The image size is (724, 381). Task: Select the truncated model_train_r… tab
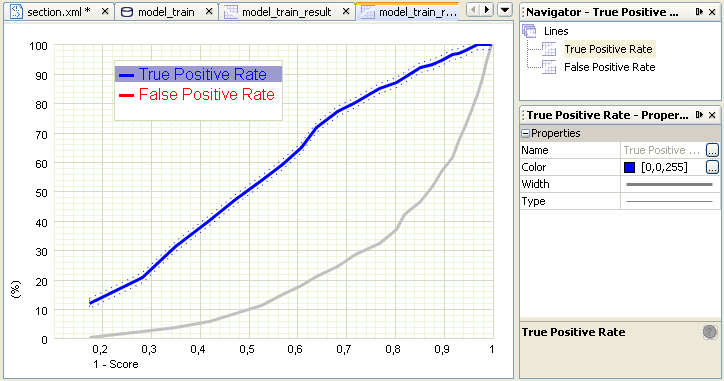pyautogui.click(x=418, y=12)
